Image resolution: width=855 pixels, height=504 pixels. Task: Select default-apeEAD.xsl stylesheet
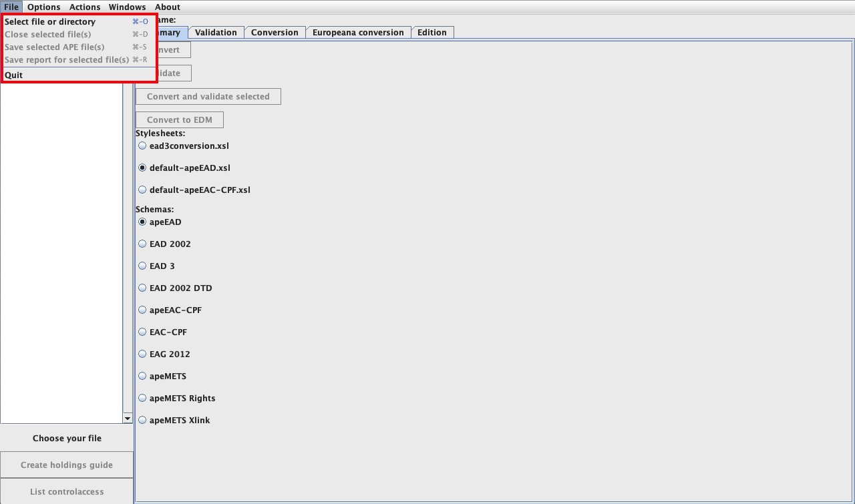tap(184, 168)
